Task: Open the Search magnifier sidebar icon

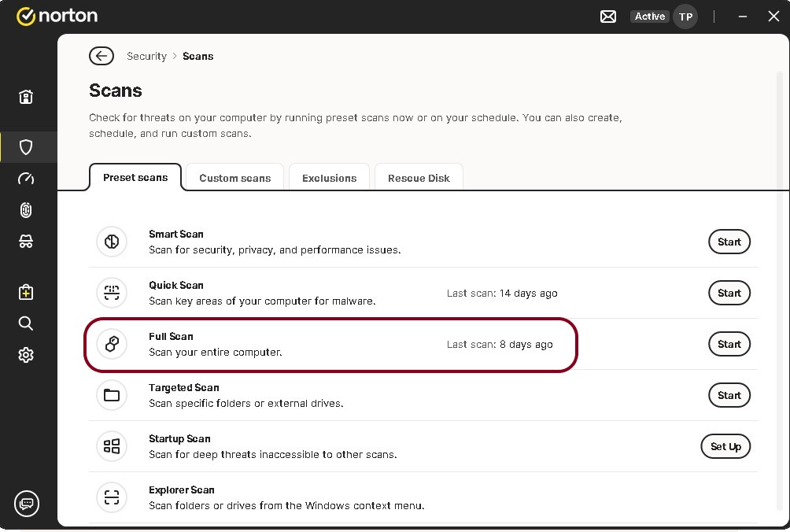Action: [x=26, y=323]
